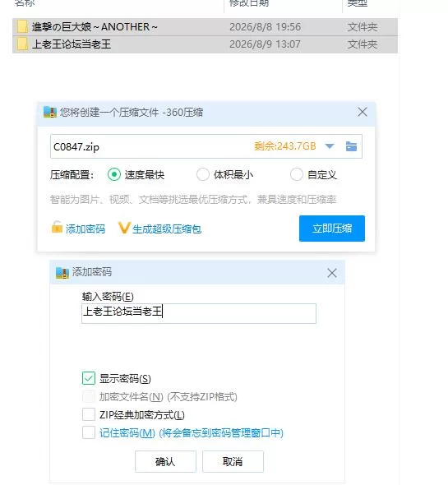Choose the 自定义 compression option
Image resolution: width=448 pixels, height=485 pixels.
click(x=297, y=174)
